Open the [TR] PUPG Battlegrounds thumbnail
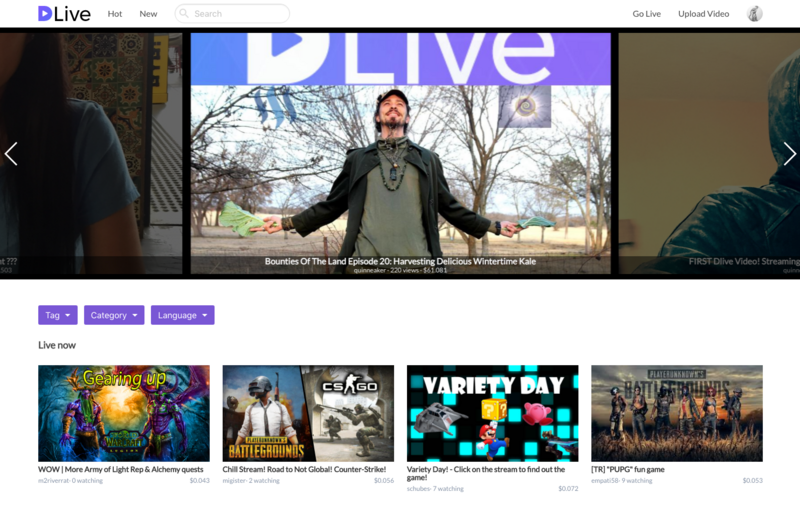This screenshot has height=520, width=800. [677, 413]
